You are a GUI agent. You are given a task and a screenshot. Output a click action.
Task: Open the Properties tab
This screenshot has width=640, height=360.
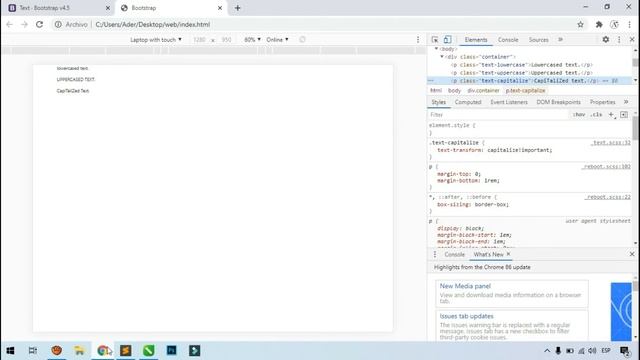pos(602,102)
